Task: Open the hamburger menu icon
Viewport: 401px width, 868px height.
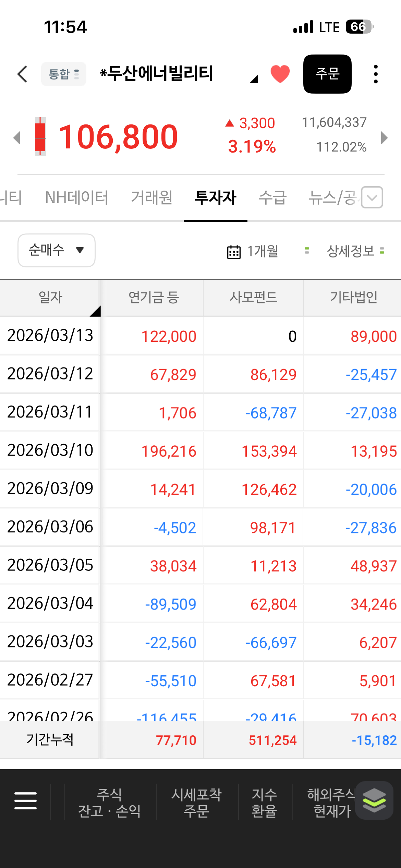Action: pos(25,801)
